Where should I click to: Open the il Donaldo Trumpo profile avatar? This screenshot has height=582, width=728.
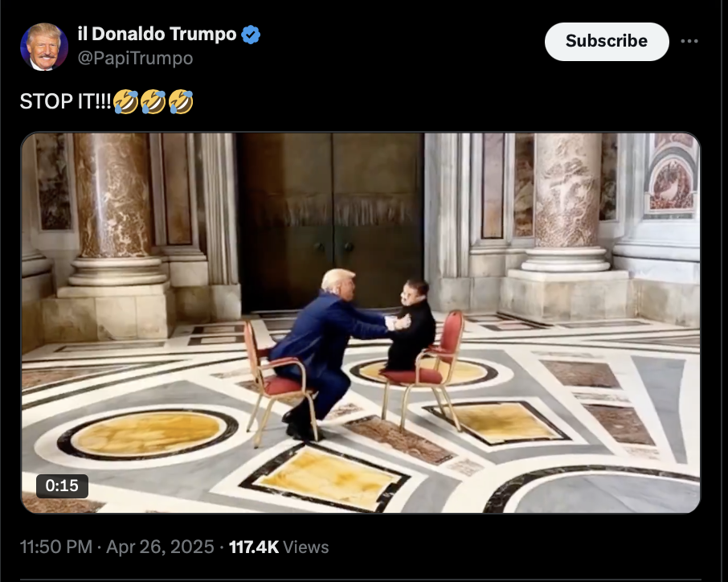click(x=44, y=47)
